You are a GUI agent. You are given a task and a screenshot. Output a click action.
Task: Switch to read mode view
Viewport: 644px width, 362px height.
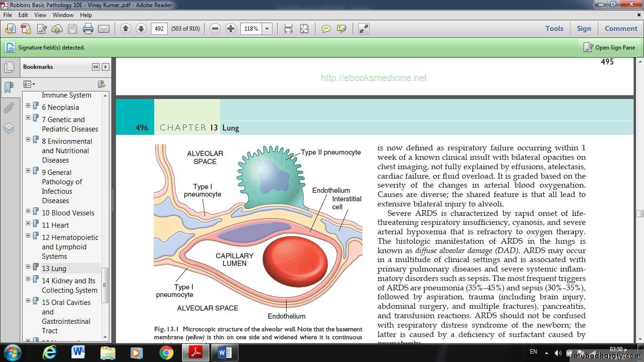point(363,29)
